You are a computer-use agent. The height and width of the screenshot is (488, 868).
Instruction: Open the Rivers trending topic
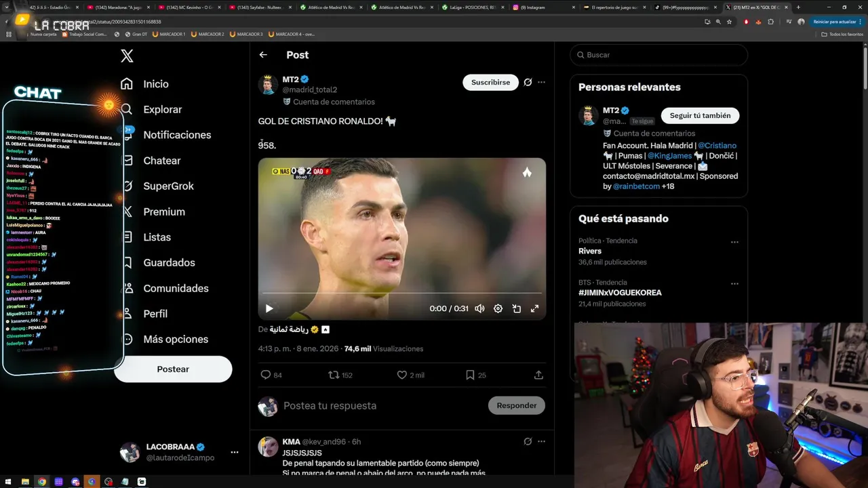[x=590, y=251]
